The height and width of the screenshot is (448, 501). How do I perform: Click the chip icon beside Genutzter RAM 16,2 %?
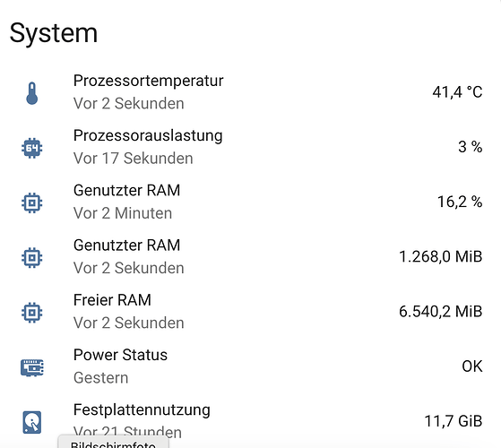[x=32, y=202]
